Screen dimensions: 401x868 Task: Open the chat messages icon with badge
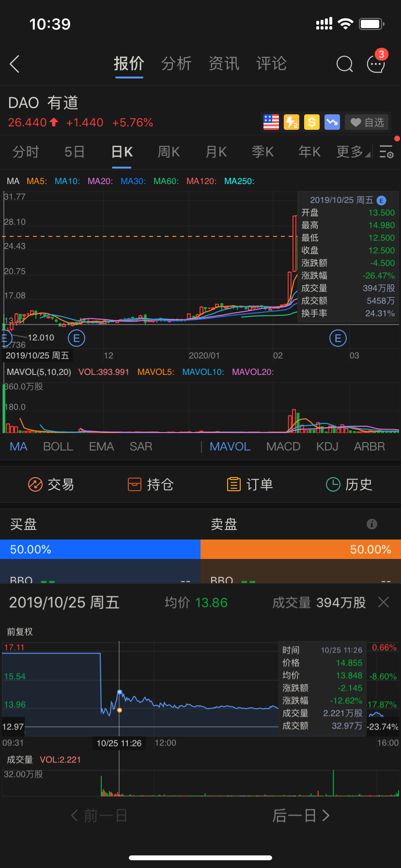pos(376,63)
